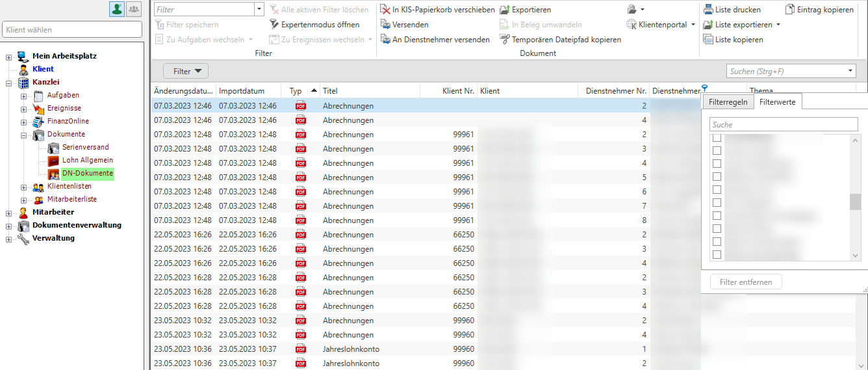Click Temporären Dateipfad kopieren icon
Image resolution: width=868 pixels, height=370 pixels.
coord(505,40)
